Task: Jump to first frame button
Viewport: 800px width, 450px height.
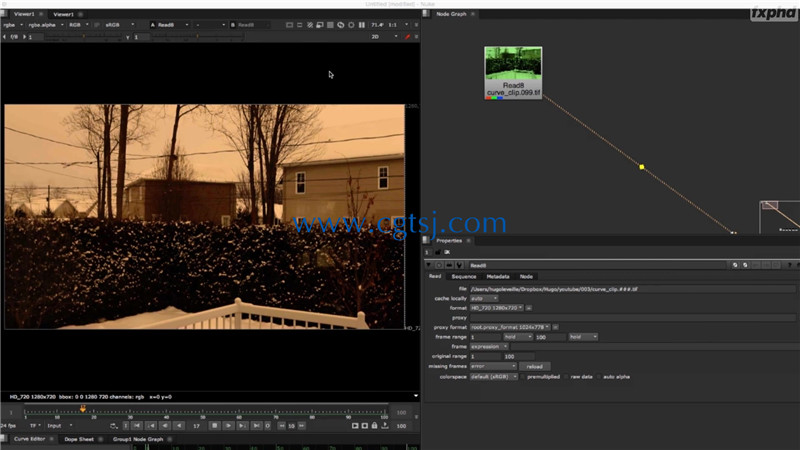Action: tap(137, 426)
